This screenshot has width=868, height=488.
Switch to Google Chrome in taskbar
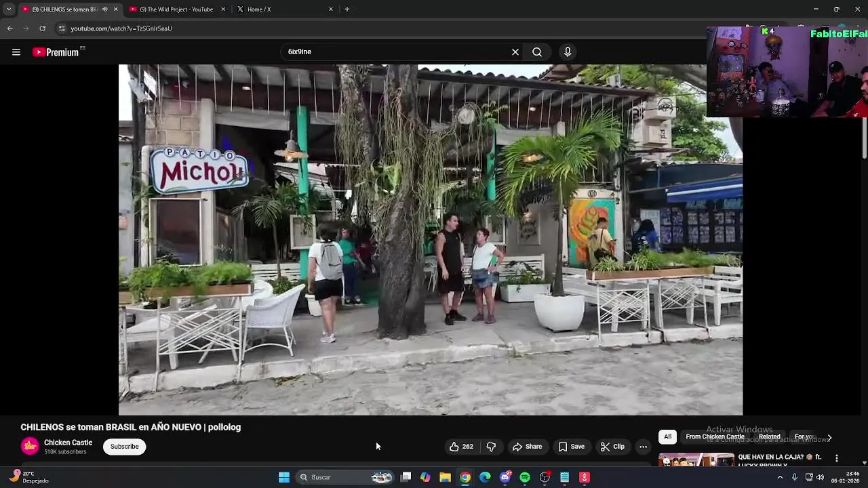[x=465, y=477]
